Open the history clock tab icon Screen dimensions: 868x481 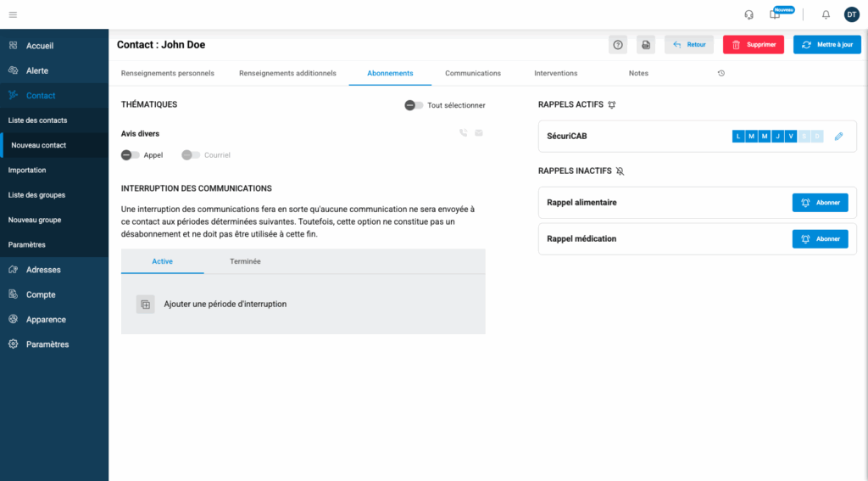point(721,74)
